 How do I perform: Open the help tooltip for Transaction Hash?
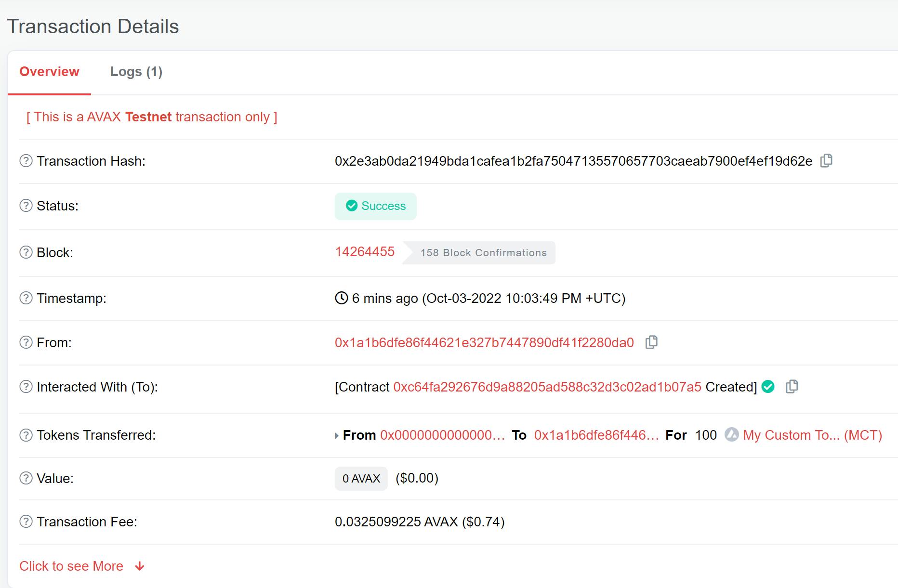[x=25, y=161]
